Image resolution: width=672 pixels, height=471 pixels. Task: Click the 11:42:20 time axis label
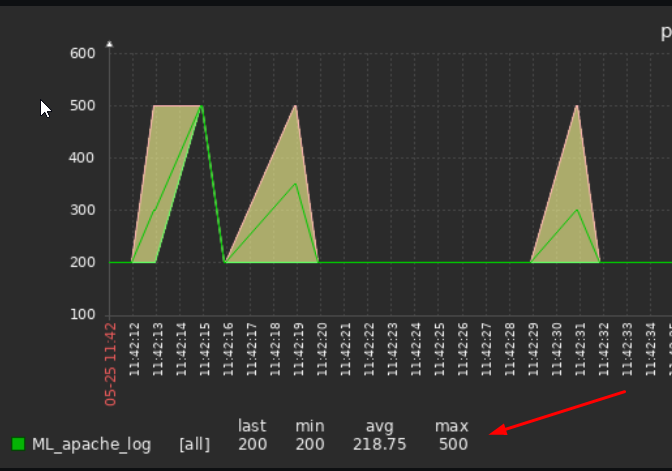pos(322,350)
